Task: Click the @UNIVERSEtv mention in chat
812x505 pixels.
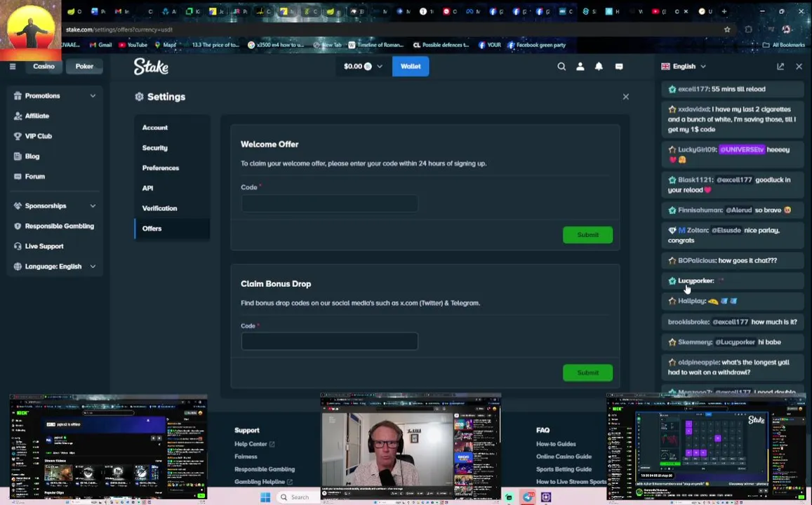Action: (x=742, y=149)
